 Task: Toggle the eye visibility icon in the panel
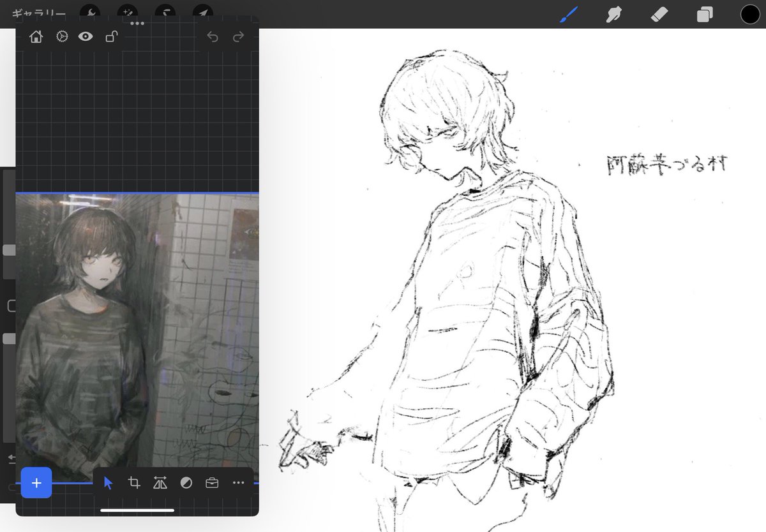(86, 36)
